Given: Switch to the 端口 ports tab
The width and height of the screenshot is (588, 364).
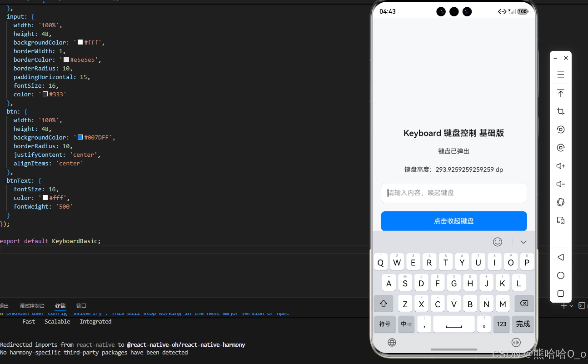Looking at the screenshot, I should (81, 306).
